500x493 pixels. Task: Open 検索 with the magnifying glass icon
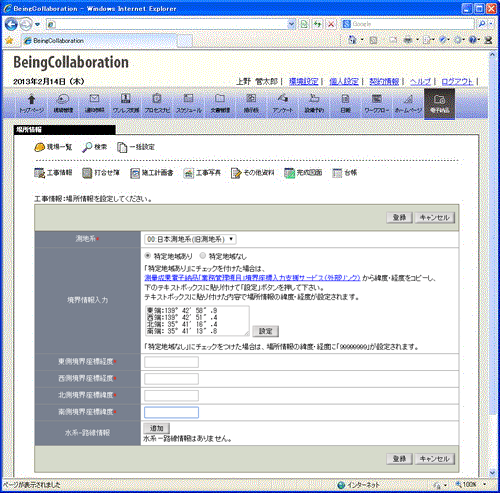(95, 147)
